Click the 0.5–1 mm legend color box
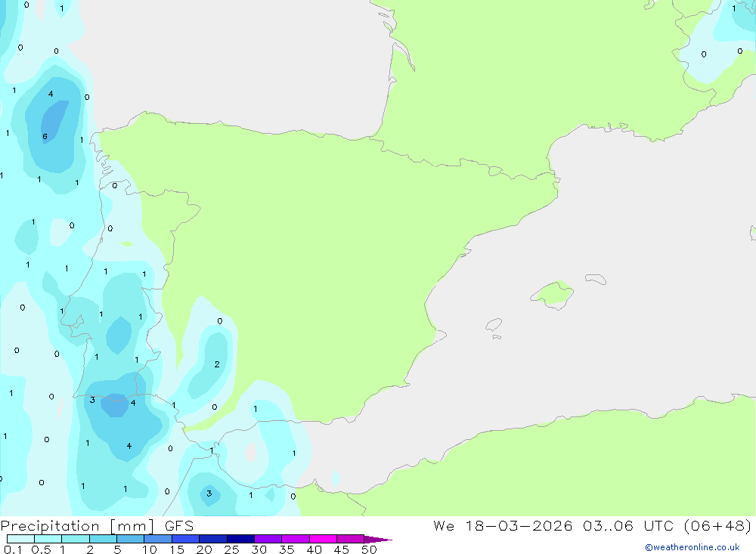Screen dimensions: 756x554 click(48, 539)
